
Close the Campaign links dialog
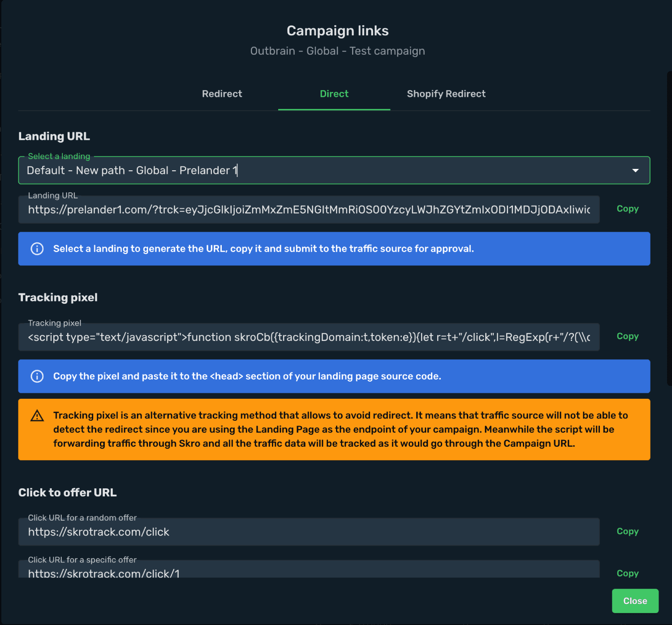coord(635,601)
